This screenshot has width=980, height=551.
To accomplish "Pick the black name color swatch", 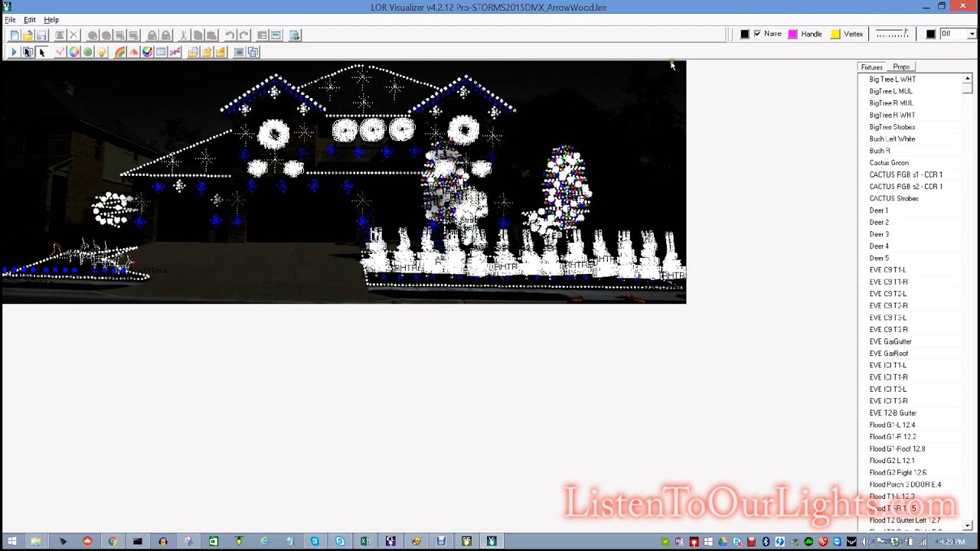I will click(744, 34).
